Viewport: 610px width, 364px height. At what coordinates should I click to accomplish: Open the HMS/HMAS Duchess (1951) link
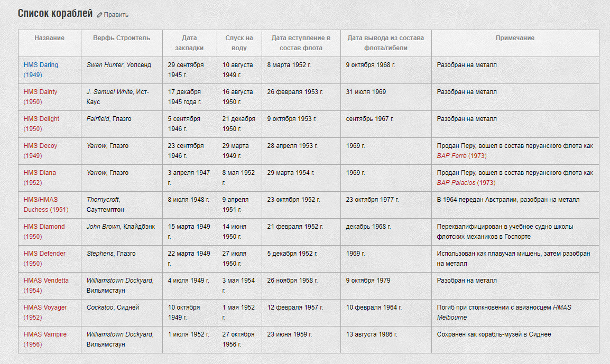point(45,204)
